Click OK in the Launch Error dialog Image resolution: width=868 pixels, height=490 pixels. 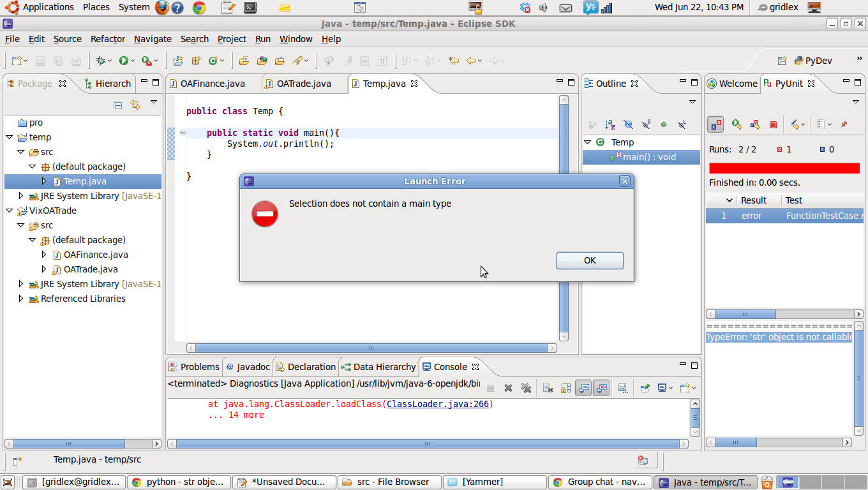pos(590,260)
